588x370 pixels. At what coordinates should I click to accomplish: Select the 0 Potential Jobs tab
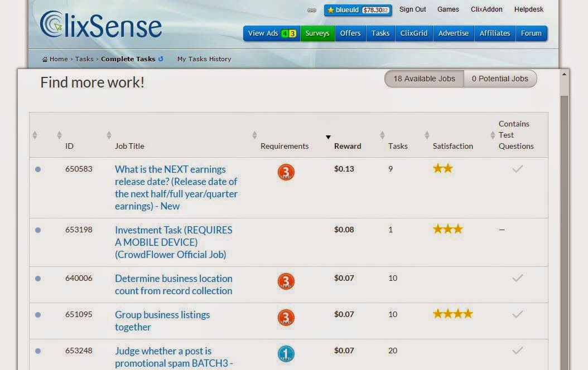[x=500, y=79]
